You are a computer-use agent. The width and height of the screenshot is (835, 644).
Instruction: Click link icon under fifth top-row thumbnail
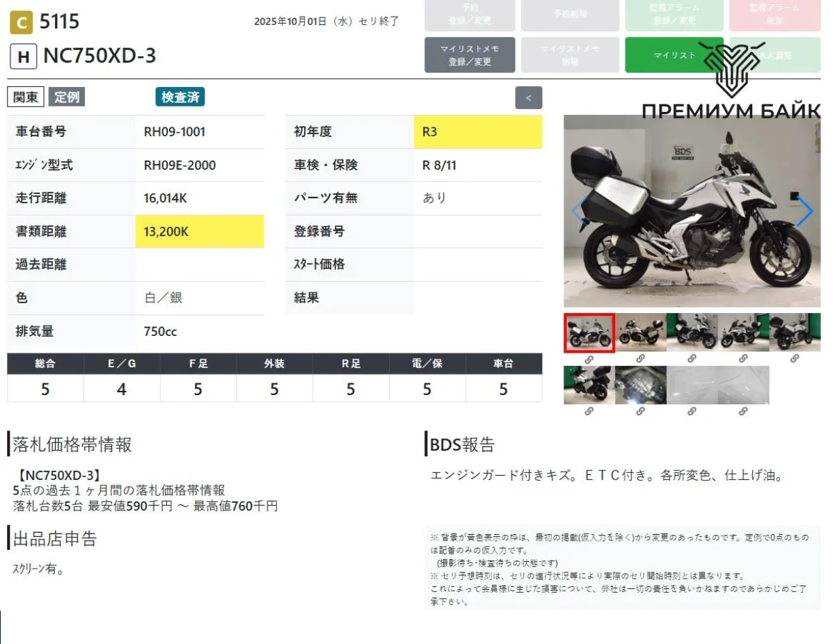click(795, 359)
